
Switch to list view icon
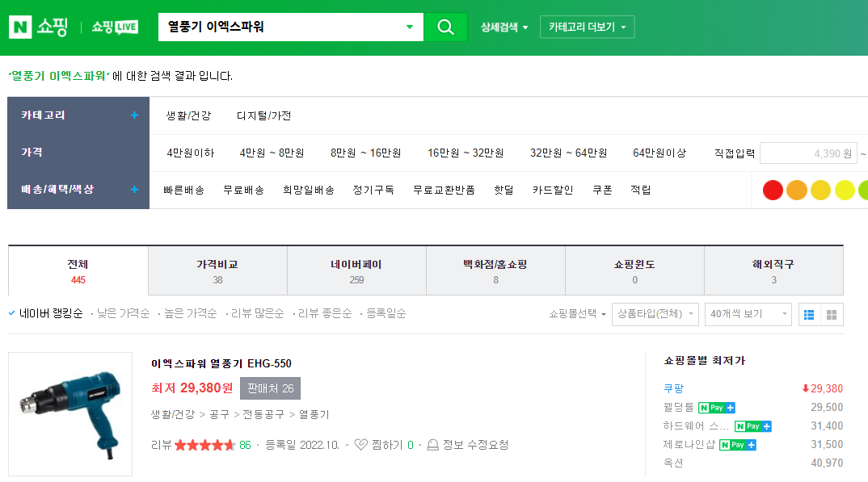pos(809,315)
